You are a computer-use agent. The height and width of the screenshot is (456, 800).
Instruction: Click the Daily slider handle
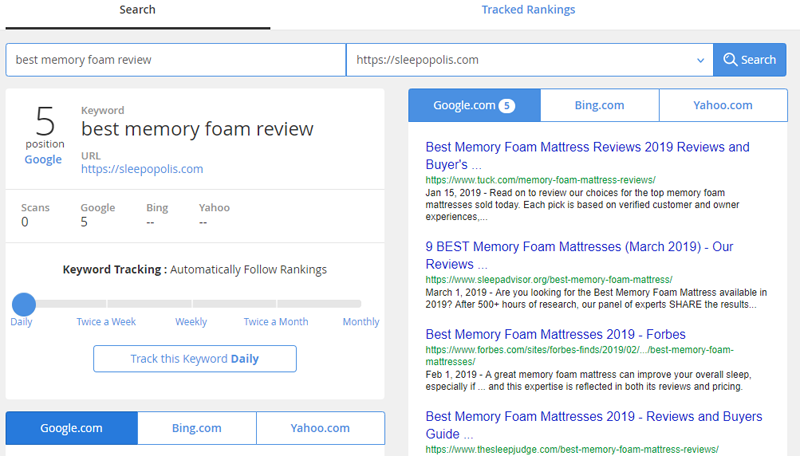click(24, 304)
